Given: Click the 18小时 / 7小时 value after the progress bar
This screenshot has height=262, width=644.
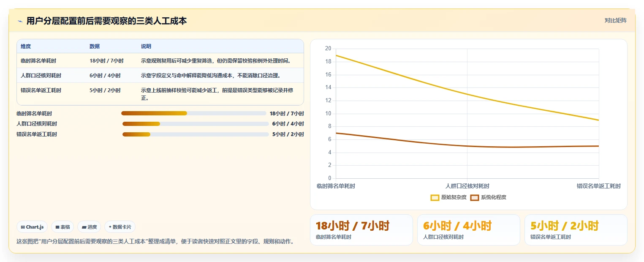Looking at the screenshot, I should [287, 114].
